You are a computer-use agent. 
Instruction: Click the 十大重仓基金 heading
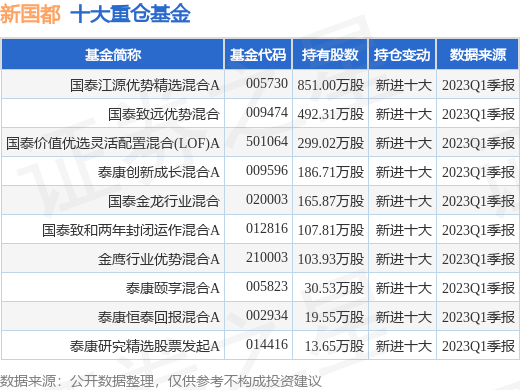point(130,14)
